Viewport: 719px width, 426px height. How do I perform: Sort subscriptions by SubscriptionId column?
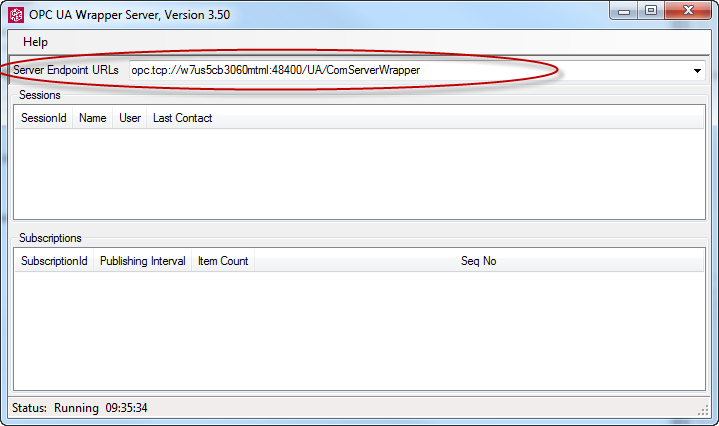pyautogui.click(x=54, y=261)
